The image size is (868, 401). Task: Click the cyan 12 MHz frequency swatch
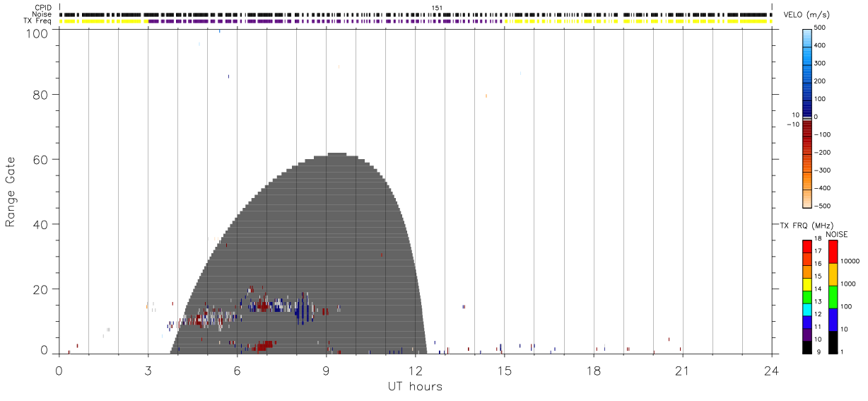(x=807, y=309)
